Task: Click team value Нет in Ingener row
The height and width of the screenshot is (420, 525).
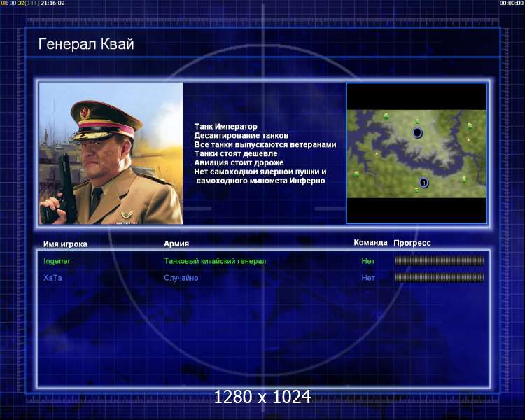Action: point(368,261)
